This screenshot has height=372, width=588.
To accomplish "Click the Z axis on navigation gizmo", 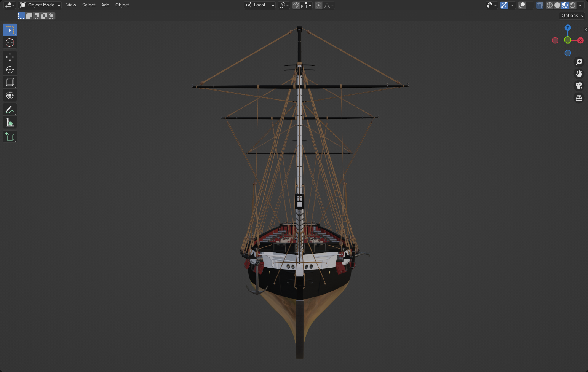I will pyautogui.click(x=568, y=28).
